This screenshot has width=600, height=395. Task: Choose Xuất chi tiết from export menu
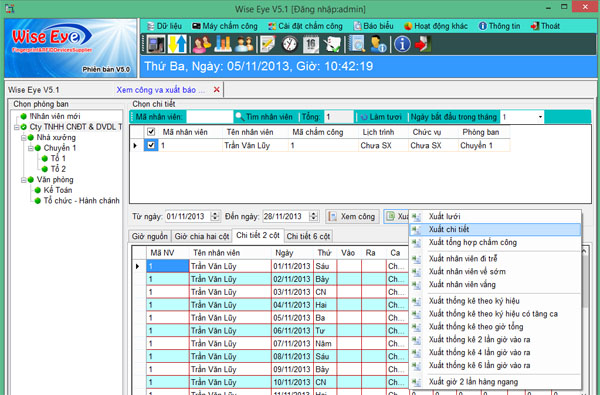click(x=495, y=229)
